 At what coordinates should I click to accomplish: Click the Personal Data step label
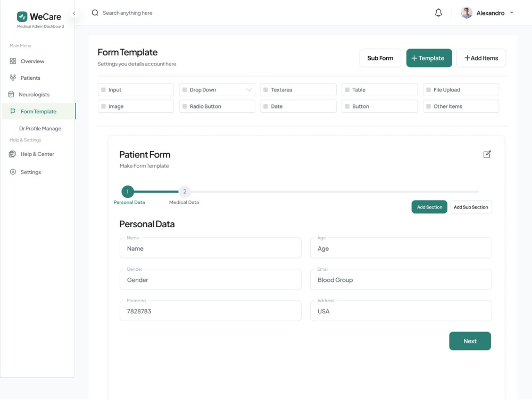(129, 202)
